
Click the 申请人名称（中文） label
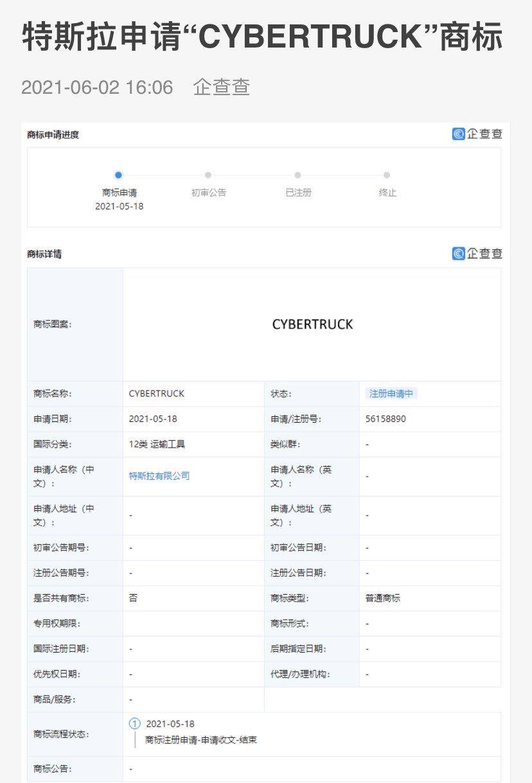[64, 477]
